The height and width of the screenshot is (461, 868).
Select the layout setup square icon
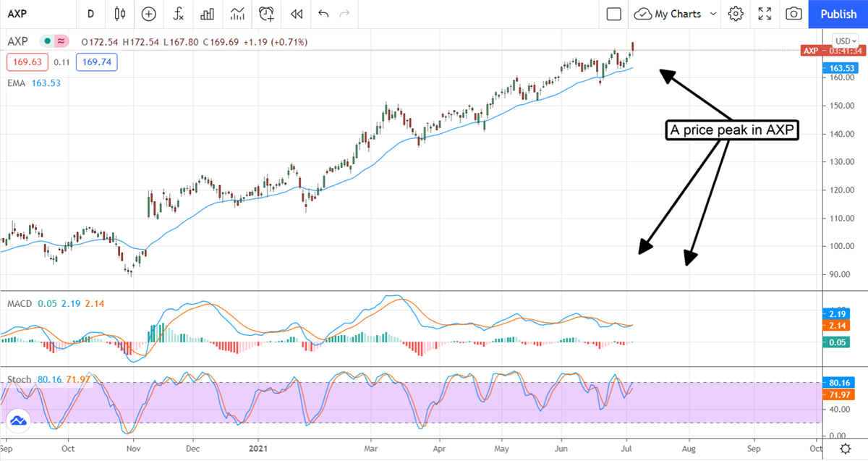(613, 14)
